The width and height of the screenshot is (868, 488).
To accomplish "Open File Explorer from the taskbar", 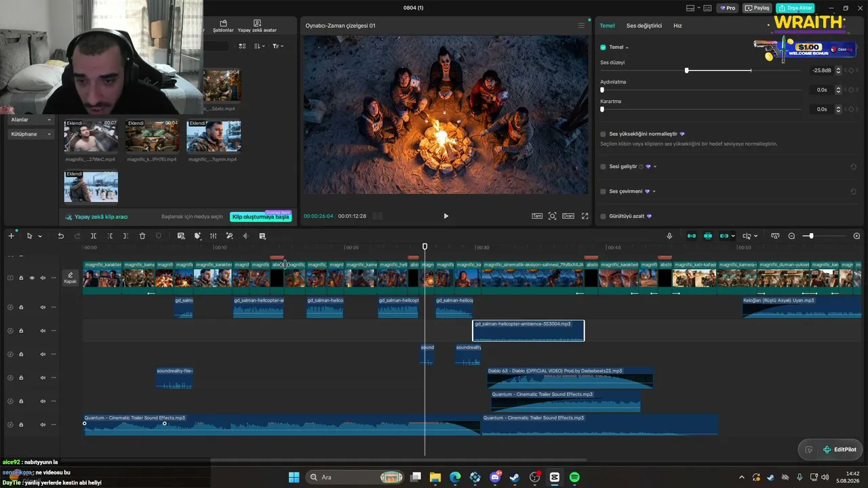I will [435, 477].
